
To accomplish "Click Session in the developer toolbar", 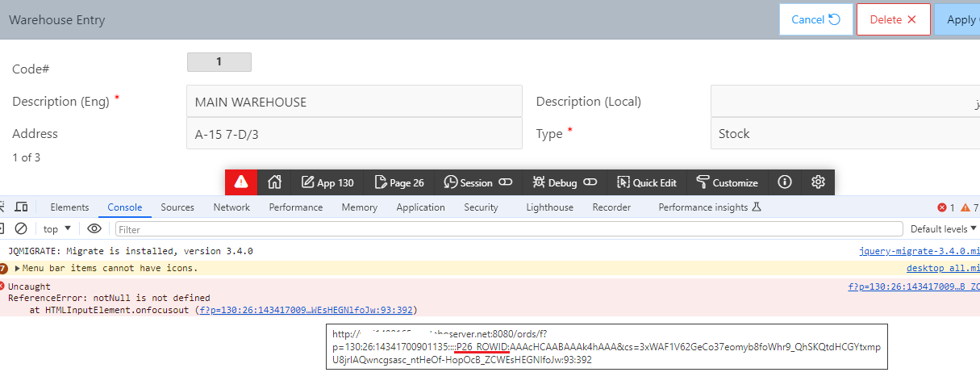I will pyautogui.click(x=478, y=182).
